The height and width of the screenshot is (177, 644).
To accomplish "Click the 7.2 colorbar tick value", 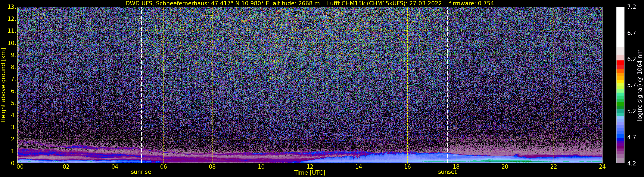I will pos(632,7).
